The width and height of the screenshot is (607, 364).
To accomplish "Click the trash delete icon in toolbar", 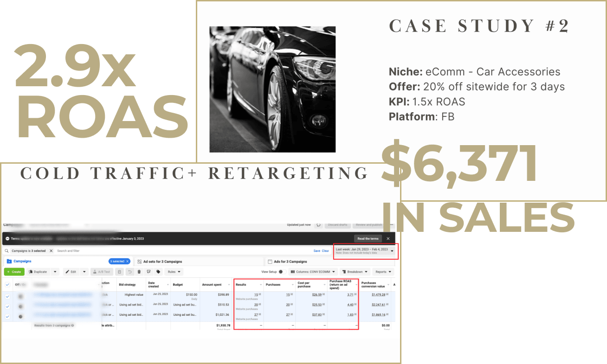I will point(139,272).
